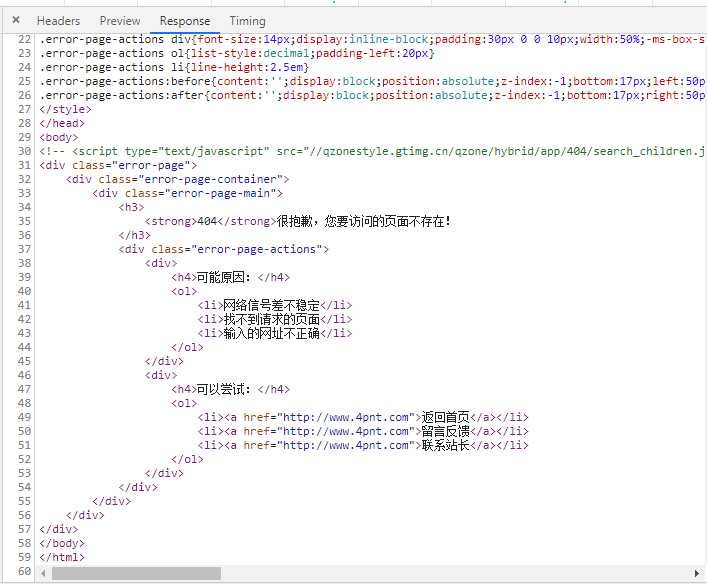
Task: Click the .error-page-actions div font-size rule
Action: pos(372,39)
